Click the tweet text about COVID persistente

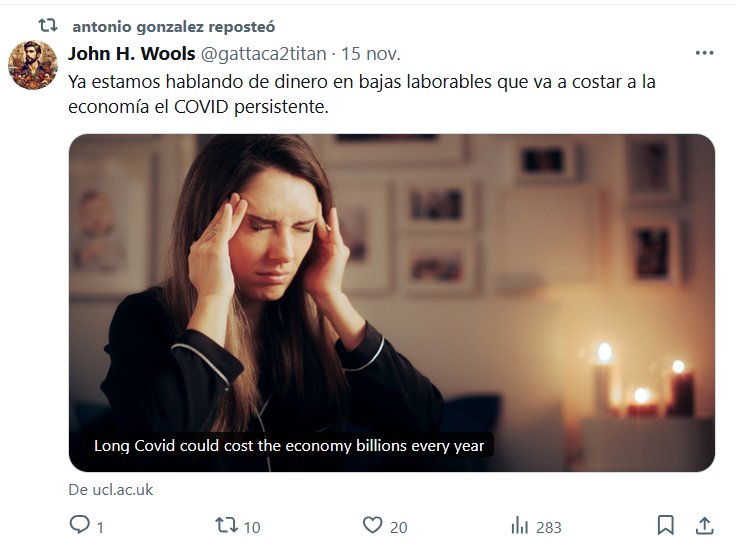pyautogui.click(x=362, y=94)
